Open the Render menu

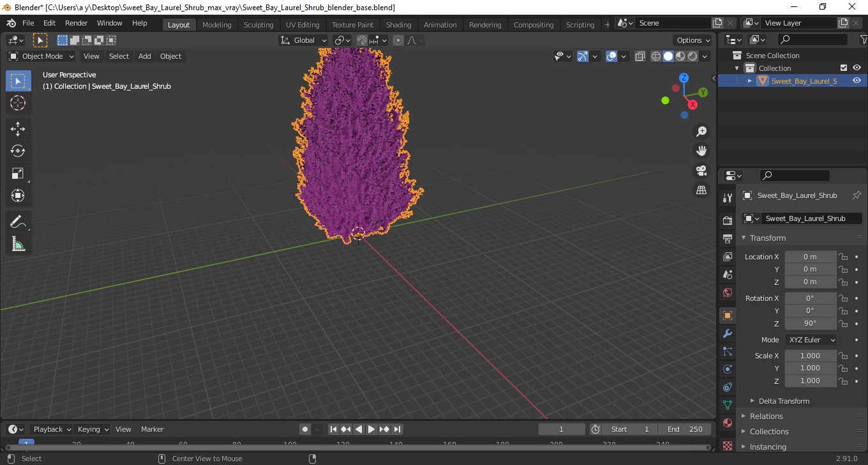[x=77, y=23]
